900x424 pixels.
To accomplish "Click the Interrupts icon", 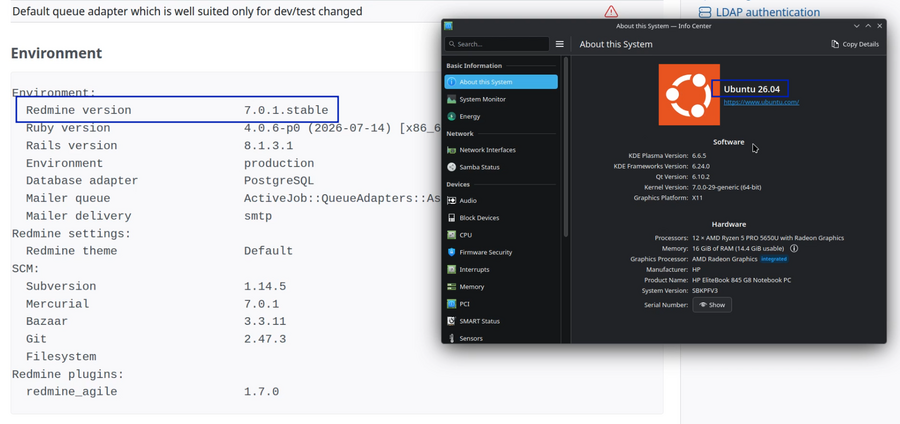I will [452, 270].
